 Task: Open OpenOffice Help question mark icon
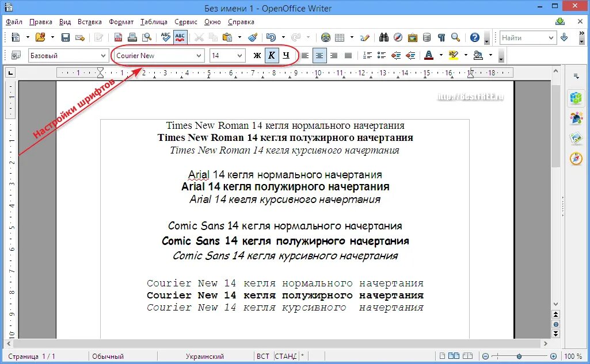475,37
